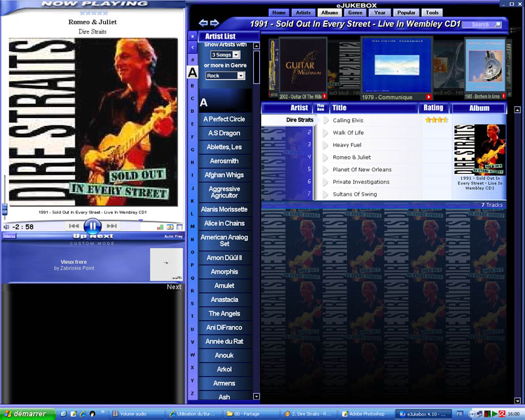Screen dimensions: 525x420
Task: Play Private Investigations arrow icon
Action: [325, 182]
